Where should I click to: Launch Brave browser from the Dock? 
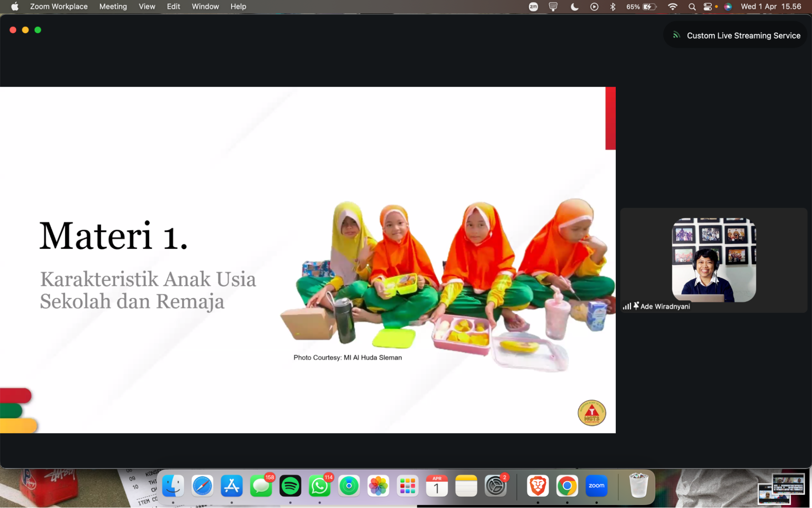pos(538,486)
